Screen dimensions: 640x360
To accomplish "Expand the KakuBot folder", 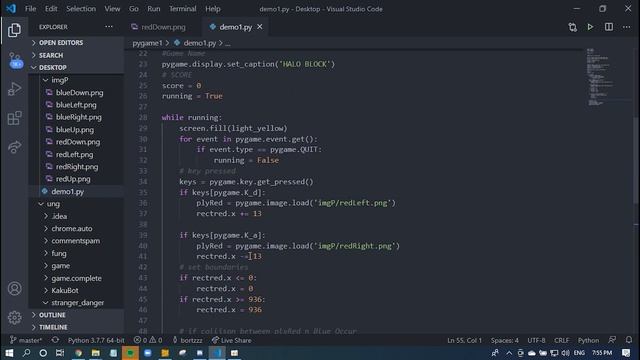I will click(77, 290).
